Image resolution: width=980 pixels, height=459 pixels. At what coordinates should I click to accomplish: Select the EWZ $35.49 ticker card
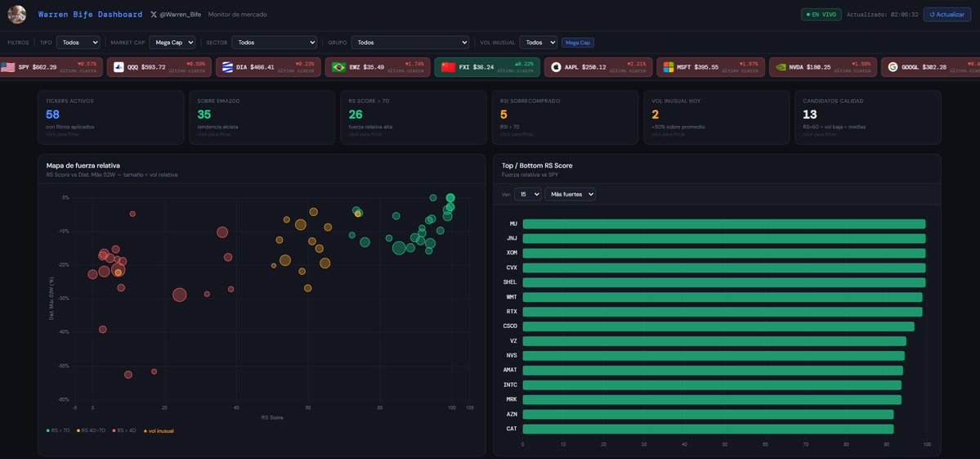coord(378,67)
